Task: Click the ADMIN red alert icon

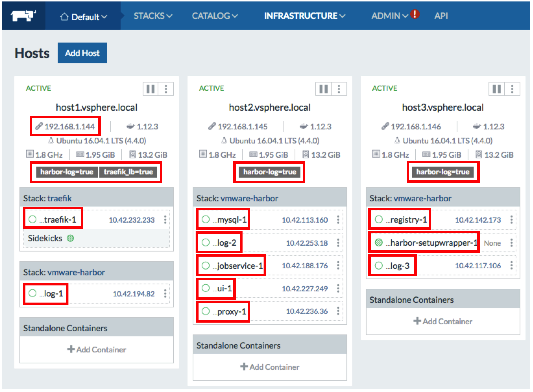Action: [x=415, y=14]
